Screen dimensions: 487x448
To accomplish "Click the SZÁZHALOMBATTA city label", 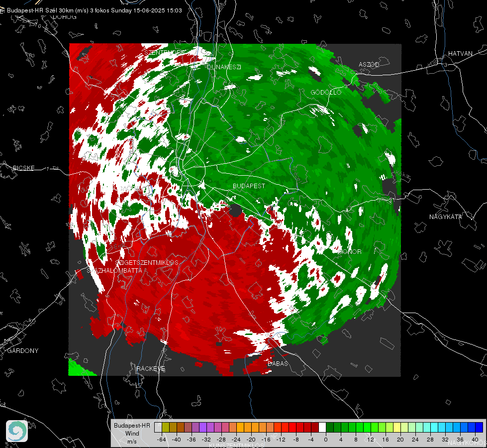I will [114, 271].
